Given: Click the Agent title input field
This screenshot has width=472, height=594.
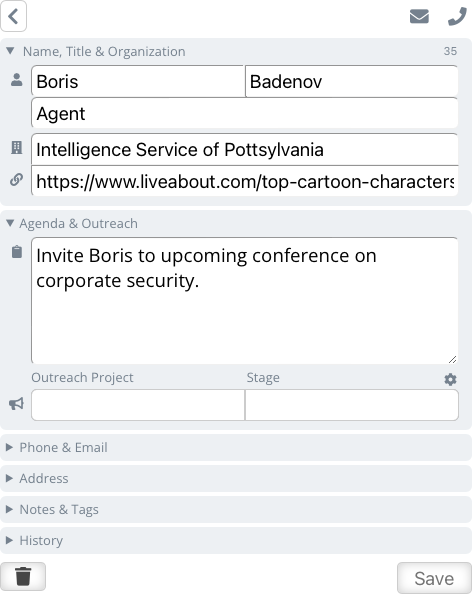Looking at the screenshot, I should pos(245,113).
